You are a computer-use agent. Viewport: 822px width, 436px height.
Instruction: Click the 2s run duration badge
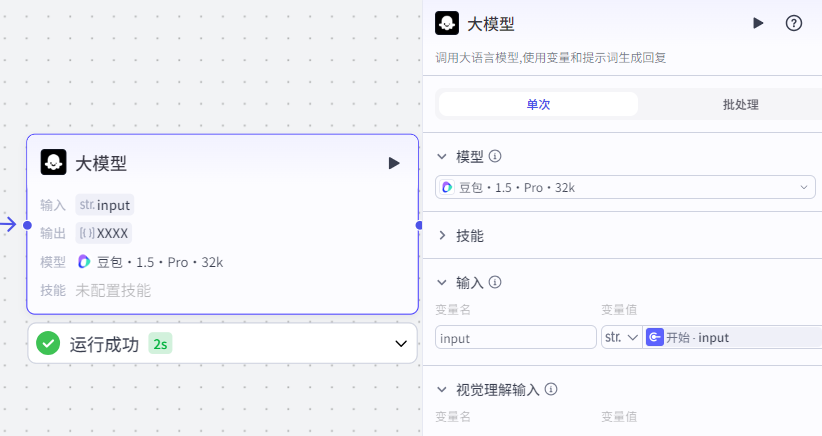(160, 344)
